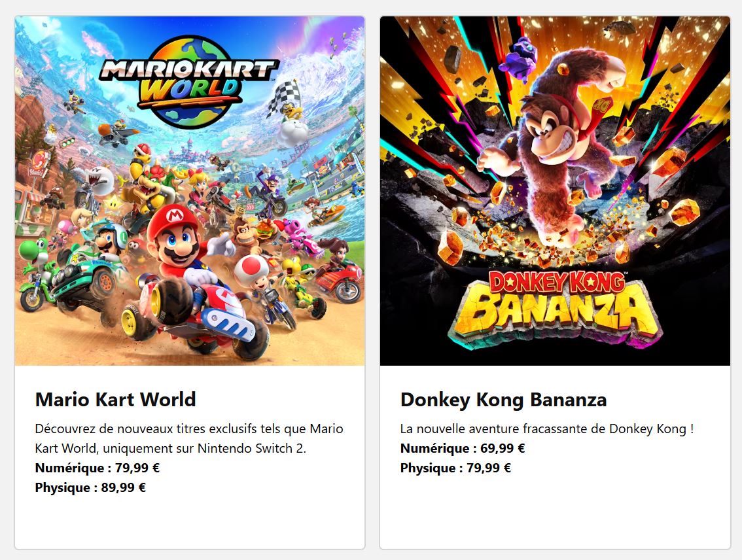Open the Donkey Kong Bananza cover image
This screenshot has height=560, width=742.
coord(555,191)
